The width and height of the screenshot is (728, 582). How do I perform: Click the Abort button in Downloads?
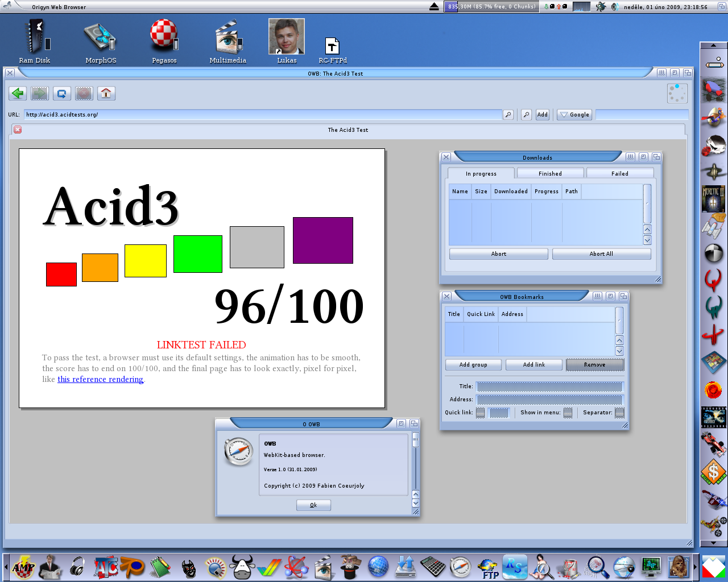point(499,254)
